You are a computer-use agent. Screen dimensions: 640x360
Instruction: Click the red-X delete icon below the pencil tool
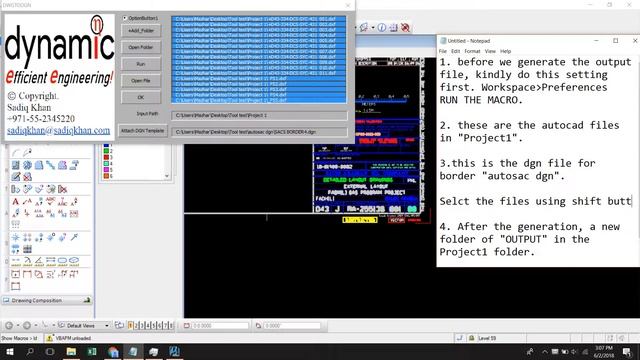coord(27,177)
